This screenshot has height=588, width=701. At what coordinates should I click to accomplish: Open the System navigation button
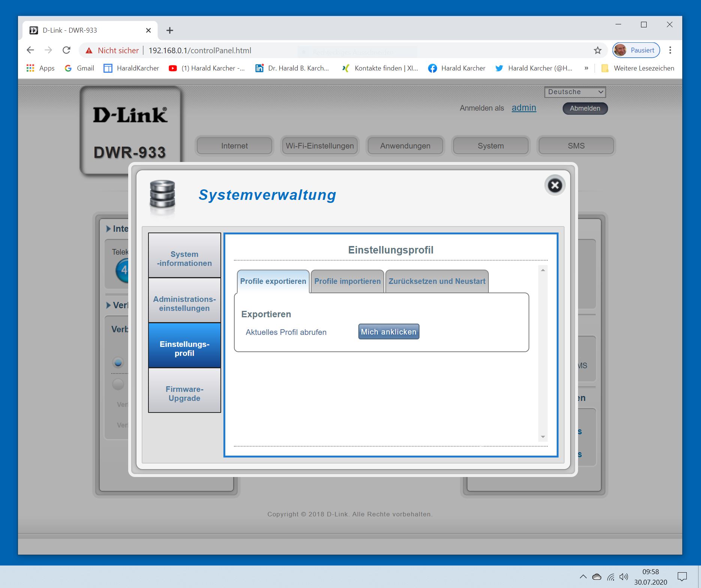coord(491,146)
